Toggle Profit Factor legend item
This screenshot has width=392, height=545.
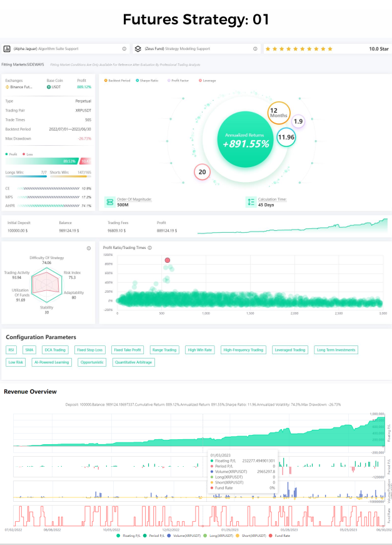(x=178, y=81)
